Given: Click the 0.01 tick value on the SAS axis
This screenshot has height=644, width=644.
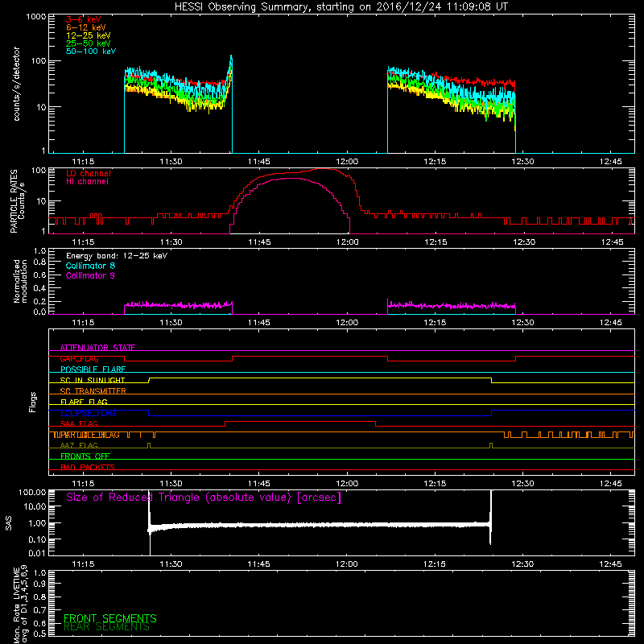Looking at the screenshot, I should click(x=37, y=553).
